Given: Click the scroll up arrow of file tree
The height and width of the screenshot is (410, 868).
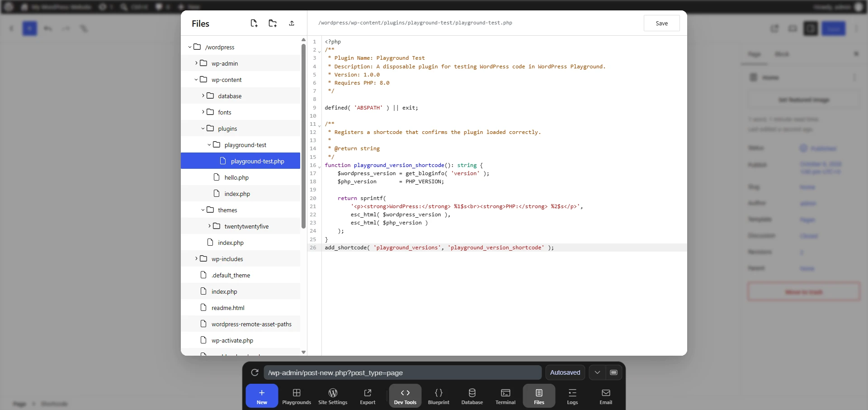Looking at the screenshot, I should (303, 40).
